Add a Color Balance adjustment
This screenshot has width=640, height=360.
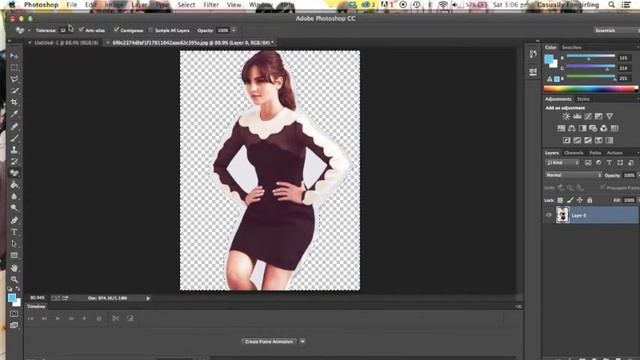tap(572, 128)
